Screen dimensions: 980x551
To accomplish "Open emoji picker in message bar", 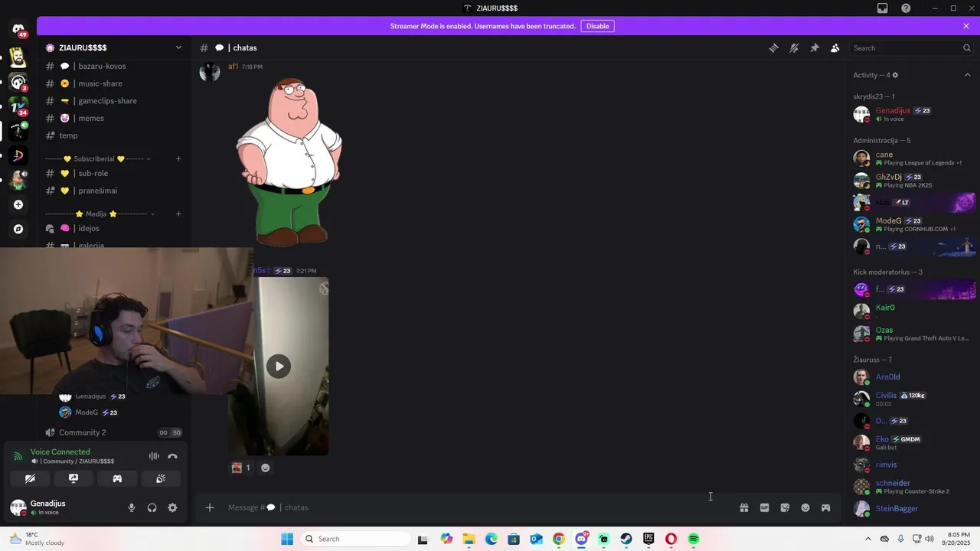I will coord(805,507).
